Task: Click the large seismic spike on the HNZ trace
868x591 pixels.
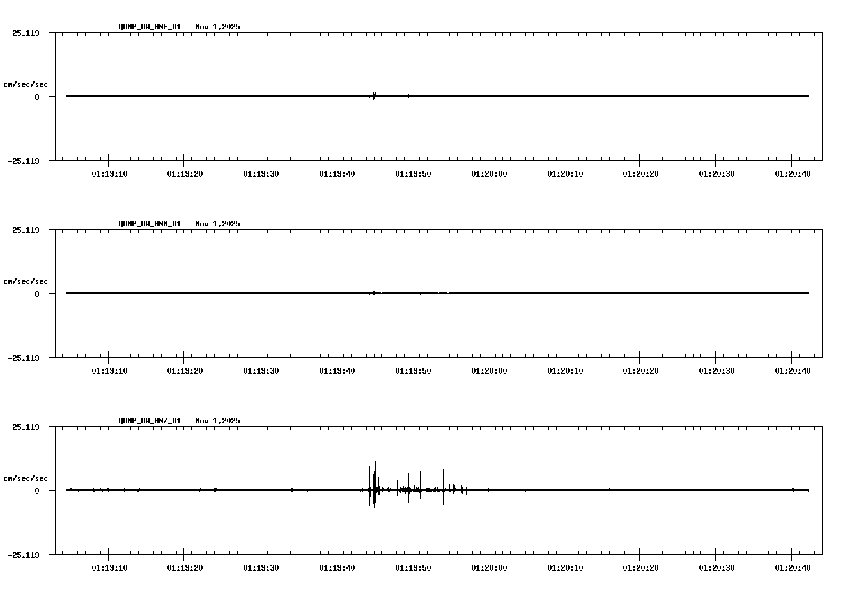Action: click(x=375, y=473)
